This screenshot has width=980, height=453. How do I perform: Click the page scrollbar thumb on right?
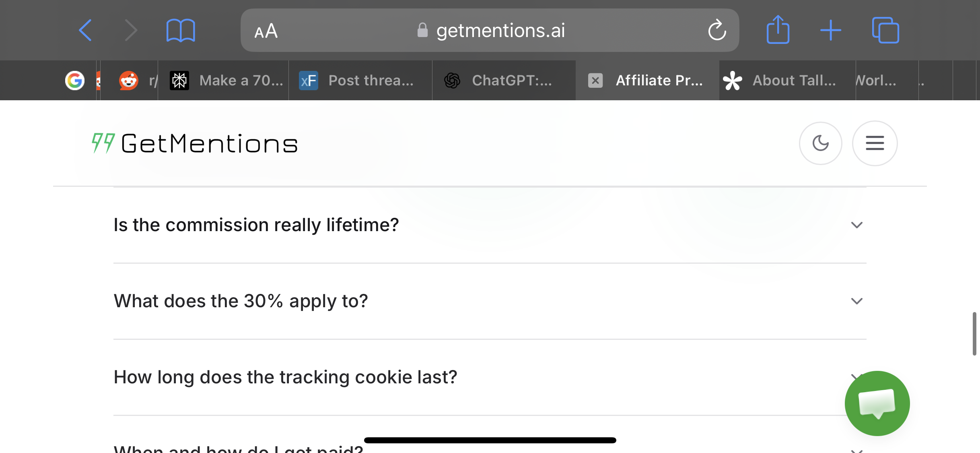click(974, 333)
